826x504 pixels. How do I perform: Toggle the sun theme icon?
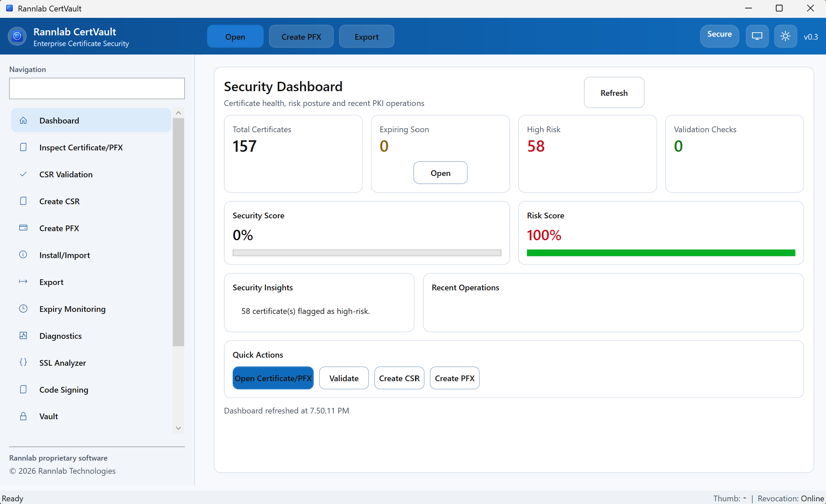point(785,36)
